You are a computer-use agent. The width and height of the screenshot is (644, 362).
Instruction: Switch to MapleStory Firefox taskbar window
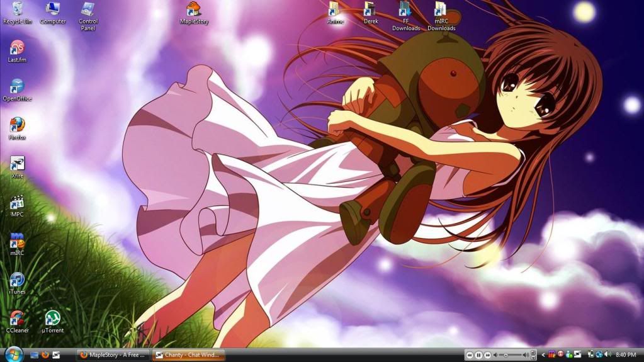(x=113, y=355)
